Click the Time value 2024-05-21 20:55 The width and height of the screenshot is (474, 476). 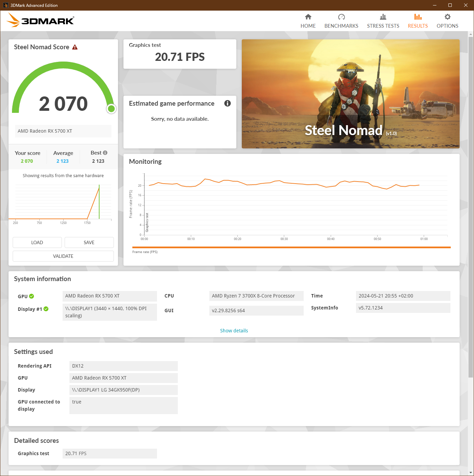pyautogui.click(x=403, y=296)
